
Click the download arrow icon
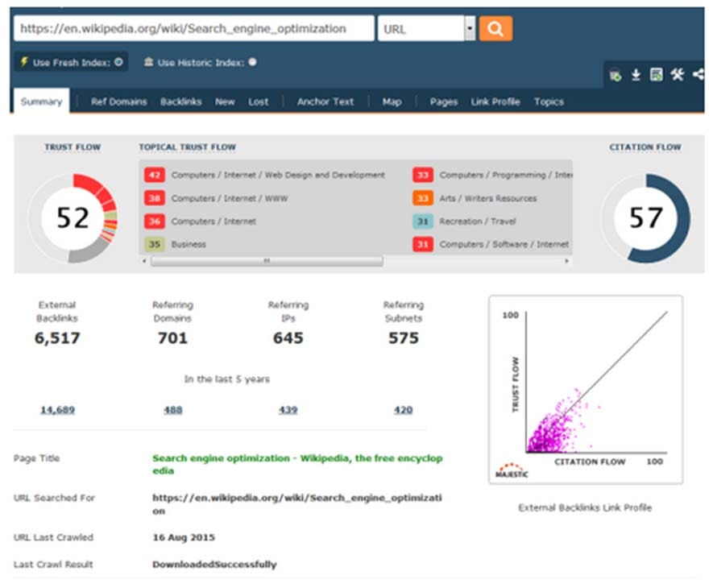[636, 75]
